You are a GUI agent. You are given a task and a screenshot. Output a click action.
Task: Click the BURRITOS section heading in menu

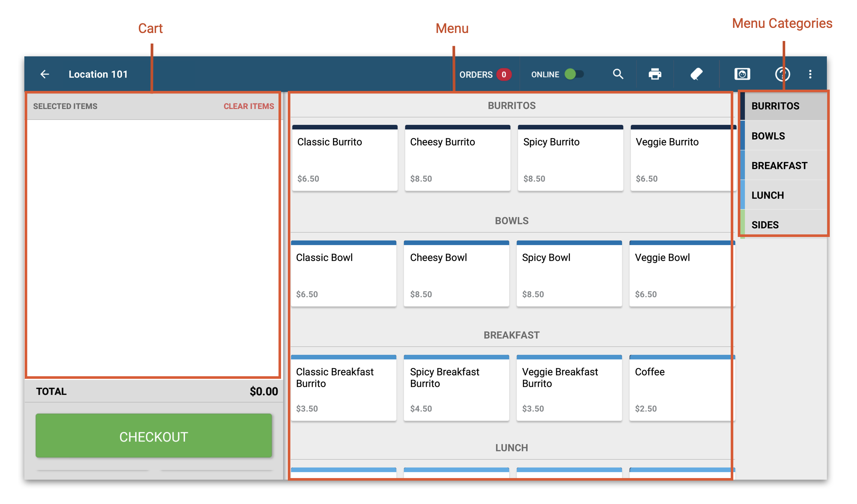[512, 106]
